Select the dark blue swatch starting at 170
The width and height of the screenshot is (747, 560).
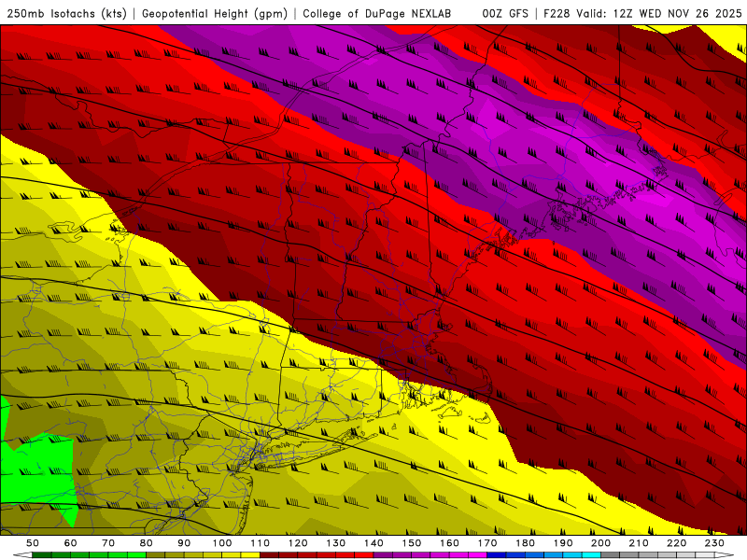(x=497, y=555)
